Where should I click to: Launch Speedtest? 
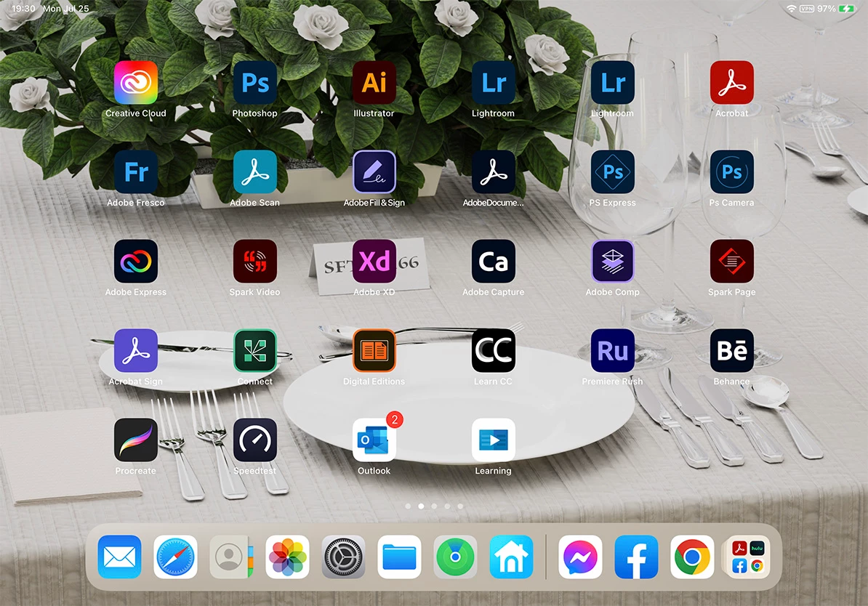pyautogui.click(x=254, y=440)
